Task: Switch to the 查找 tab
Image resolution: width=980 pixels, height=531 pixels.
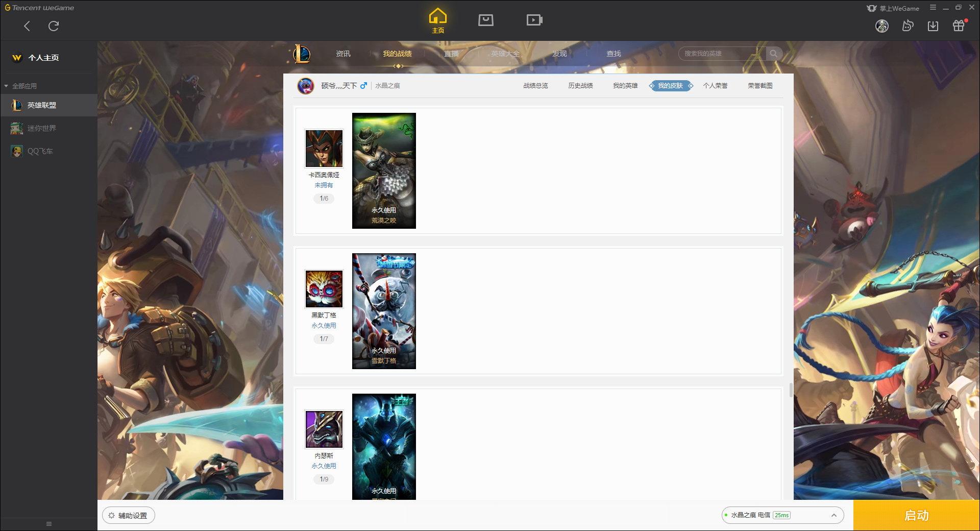Action: click(x=614, y=54)
